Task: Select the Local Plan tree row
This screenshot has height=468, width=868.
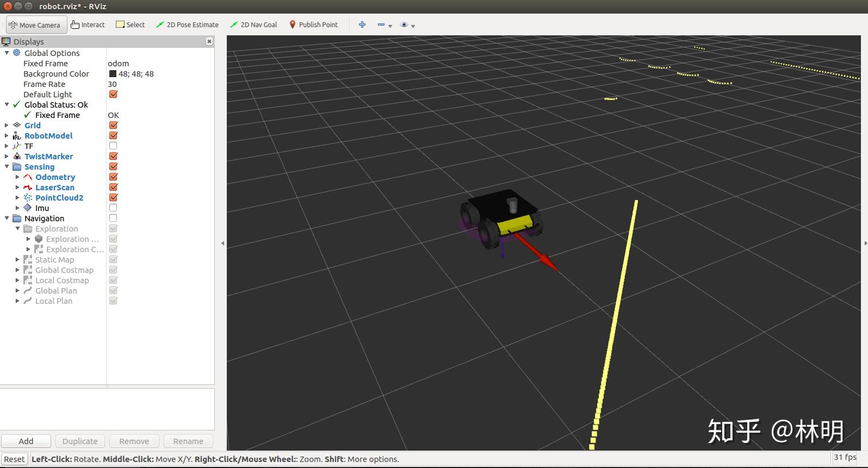Action: 54,301
